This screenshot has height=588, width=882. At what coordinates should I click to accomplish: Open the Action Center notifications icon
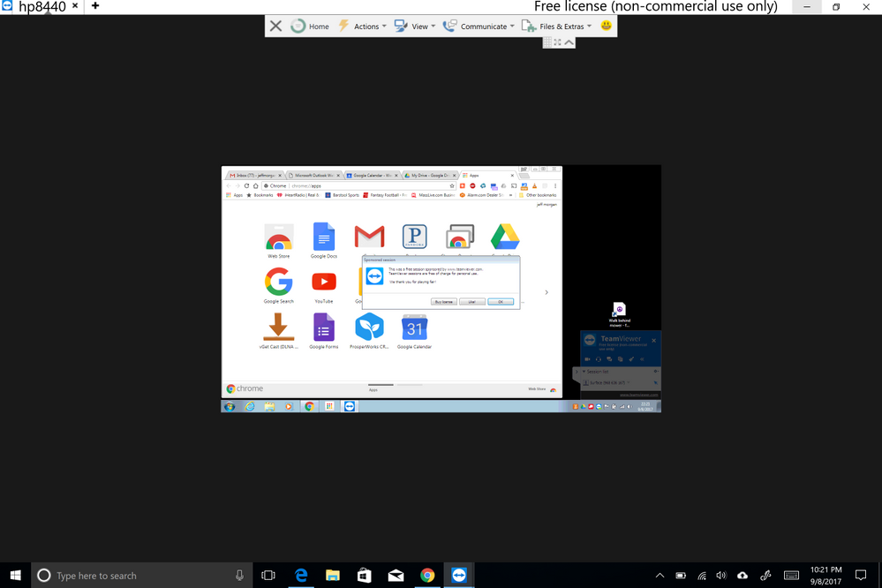(861, 575)
